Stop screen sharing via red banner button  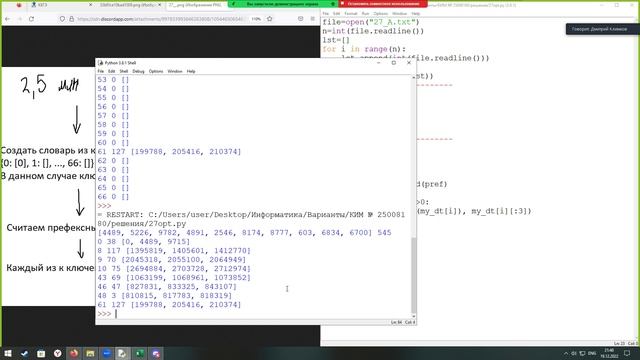tap(383, 4)
